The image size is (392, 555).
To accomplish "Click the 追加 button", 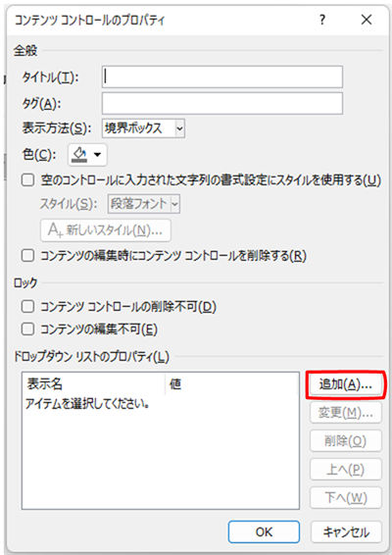I will 346,384.
